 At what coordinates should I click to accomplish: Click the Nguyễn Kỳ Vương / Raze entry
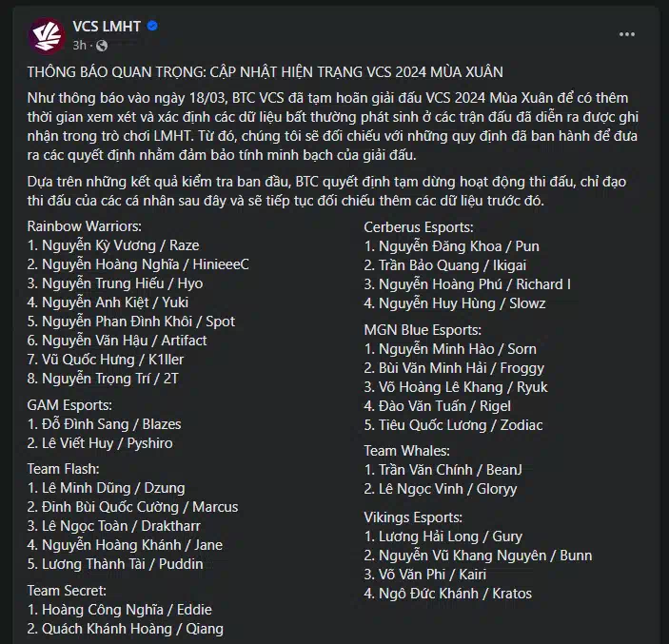(x=113, y=245)
